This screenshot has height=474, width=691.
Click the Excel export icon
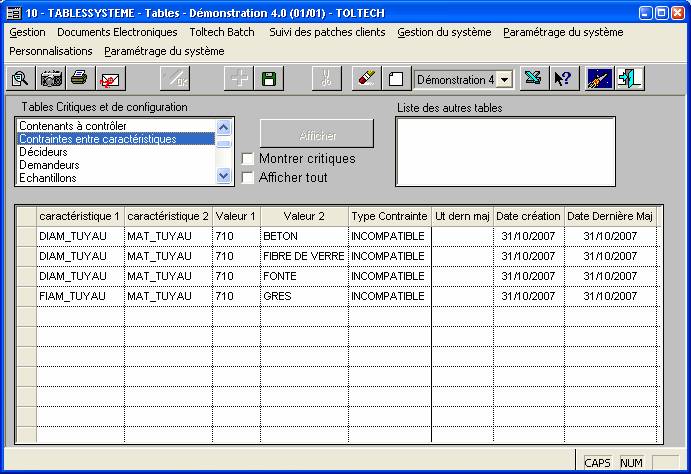pos(534,79)
